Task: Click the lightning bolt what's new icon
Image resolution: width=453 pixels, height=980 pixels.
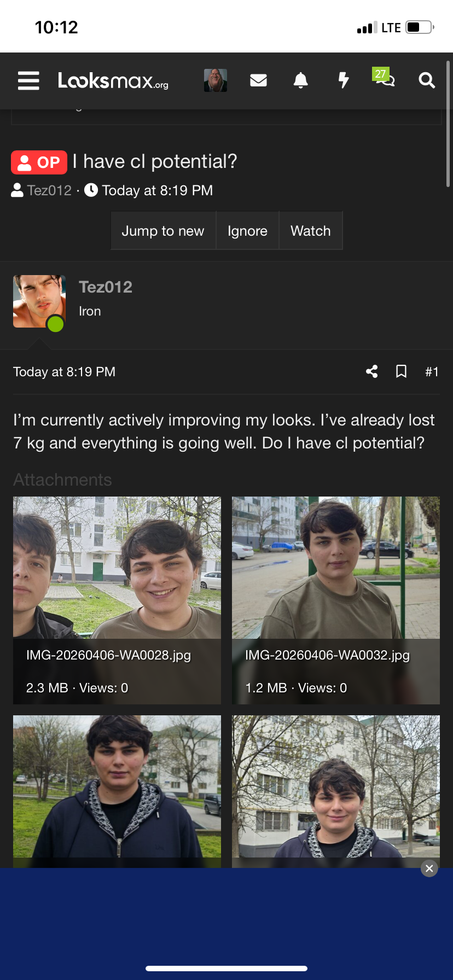Action: 343,80
